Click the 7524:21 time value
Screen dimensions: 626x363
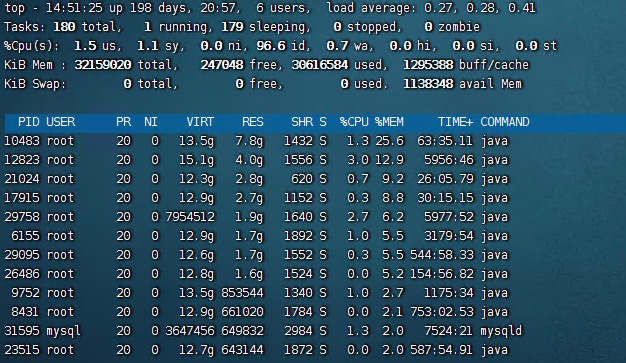[x=449, y=331]
